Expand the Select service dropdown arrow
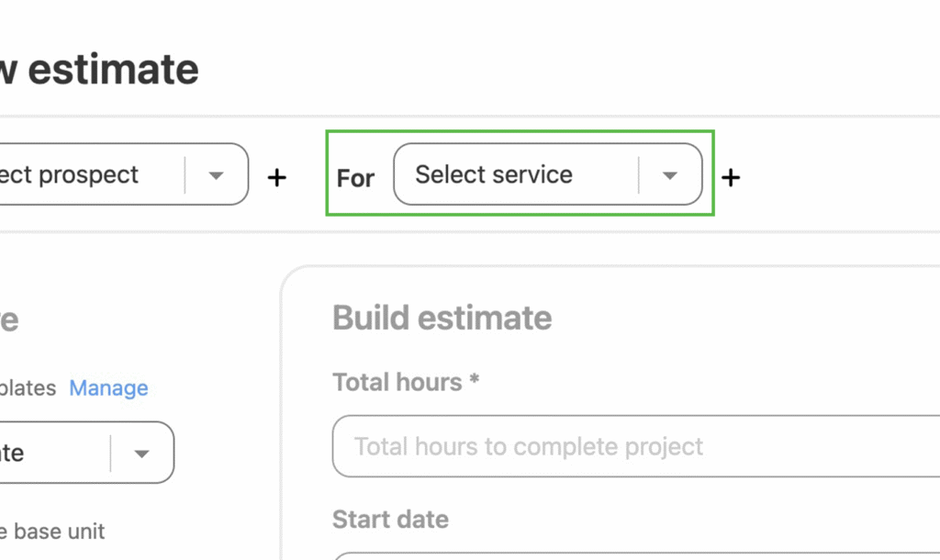Viewport: 940px width, 560px height. (x=670, y=175)
